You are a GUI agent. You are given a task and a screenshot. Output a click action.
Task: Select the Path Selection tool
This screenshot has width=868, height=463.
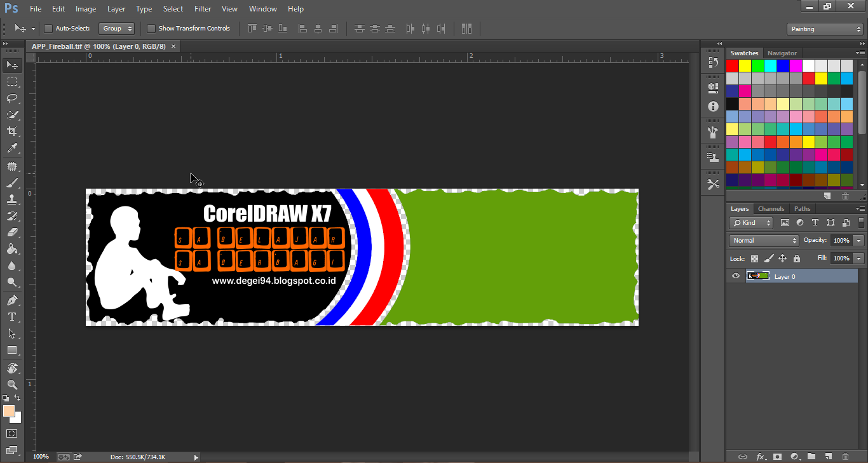pos(12,333)
